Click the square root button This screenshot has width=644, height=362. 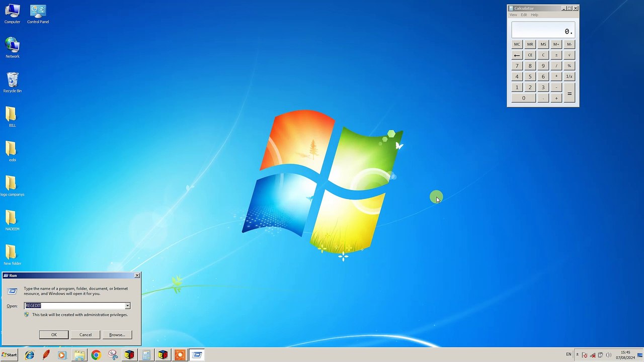569,55
